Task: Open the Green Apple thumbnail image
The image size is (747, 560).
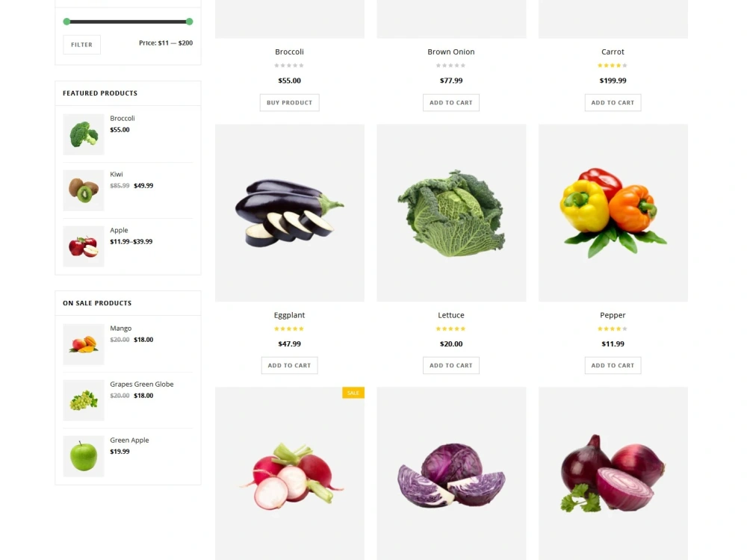Action: click(84, 456)
